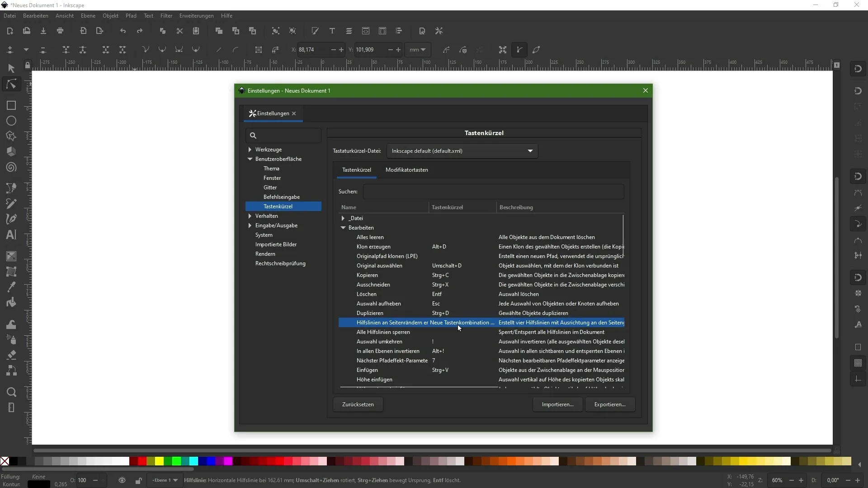Select the Rectangle tool in toolbox

tap(11, 105)
